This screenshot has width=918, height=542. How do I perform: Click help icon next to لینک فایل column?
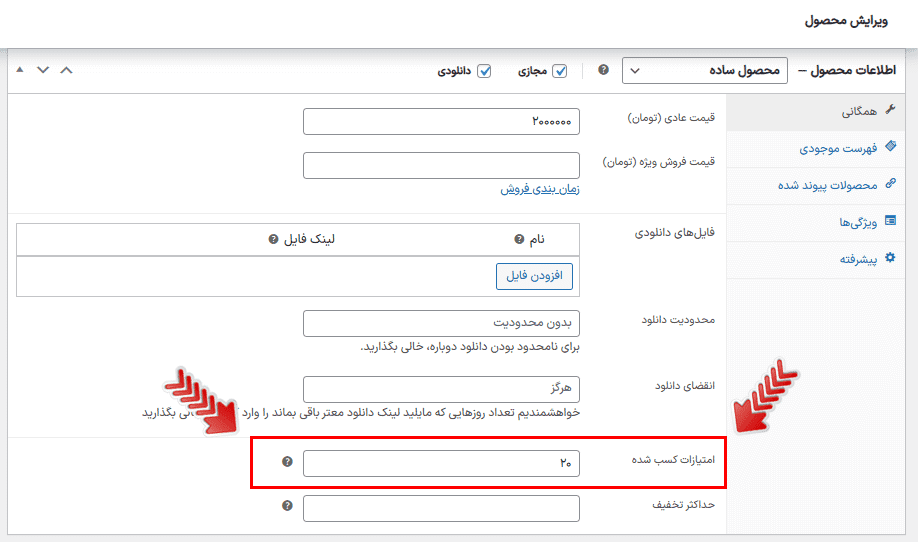273,239
